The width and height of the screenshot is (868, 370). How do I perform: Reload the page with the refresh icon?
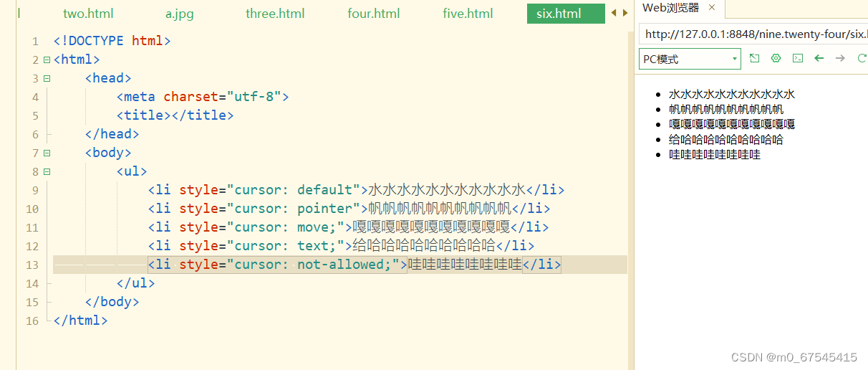click(x=862, y=59)
